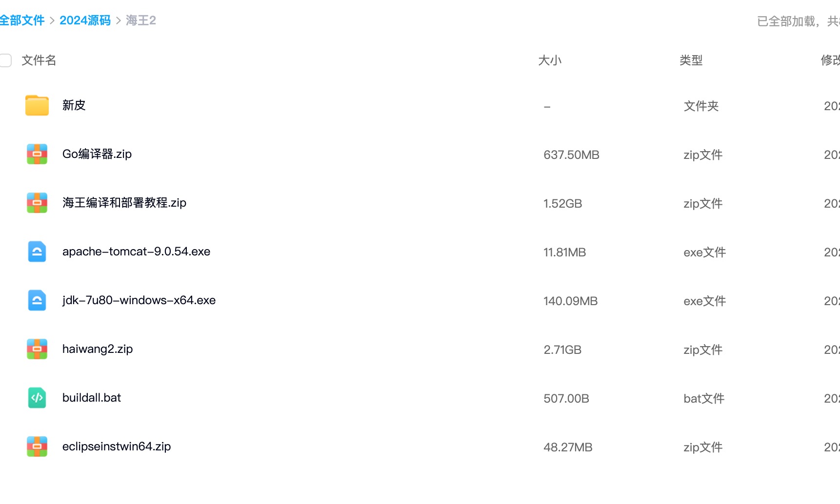840x504 pixels.
Task: Select jdk-7u80-windows-x64.exe file name
Action: [139, 300]
